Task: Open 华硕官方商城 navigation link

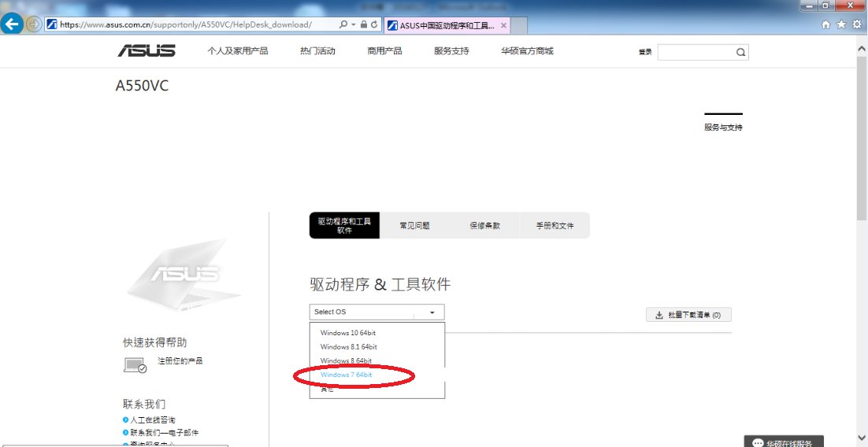Action: point(527,51)
